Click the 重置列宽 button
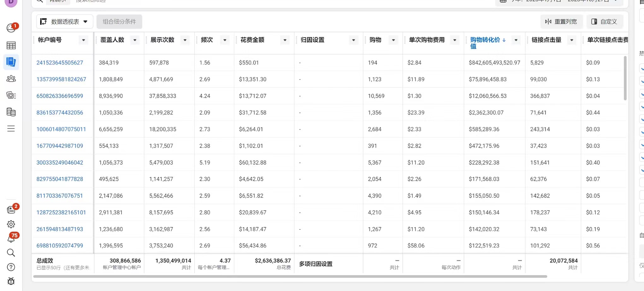Viewport: 644px width, 291px height. coord(561,21)
